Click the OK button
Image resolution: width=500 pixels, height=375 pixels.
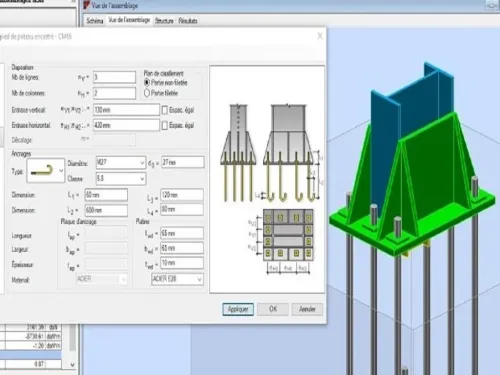point(273,309)
